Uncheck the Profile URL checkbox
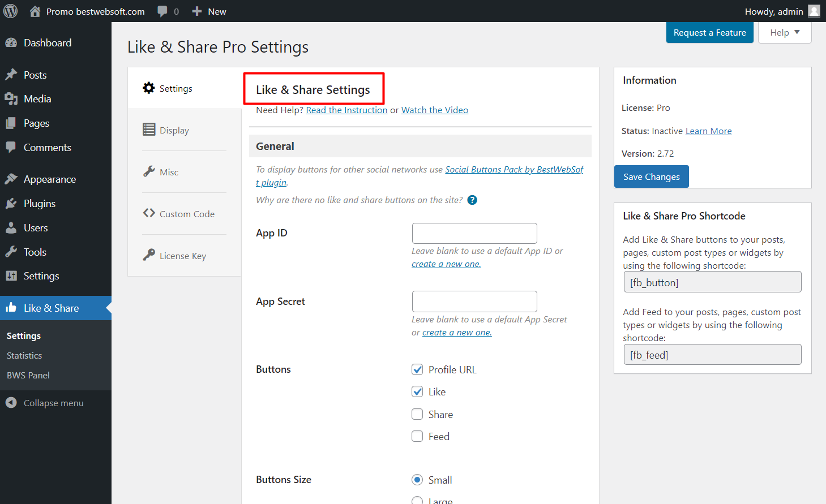The width and height of the screenshot is (826, 504). 417,369
